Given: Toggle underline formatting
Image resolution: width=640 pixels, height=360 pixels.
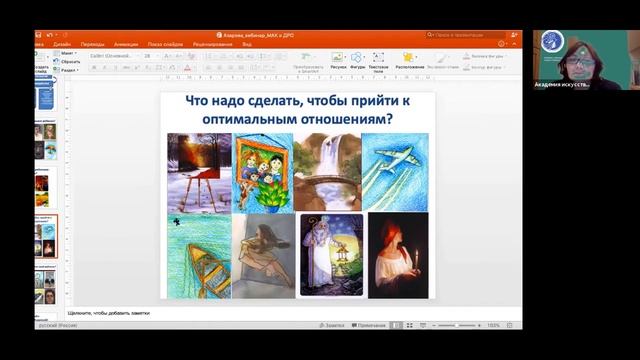Looking at the screenshot, I should [x=116, y=67].
